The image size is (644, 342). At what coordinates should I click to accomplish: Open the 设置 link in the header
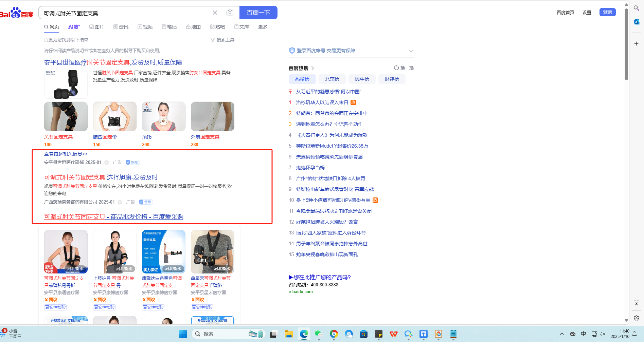coord(587,13)
